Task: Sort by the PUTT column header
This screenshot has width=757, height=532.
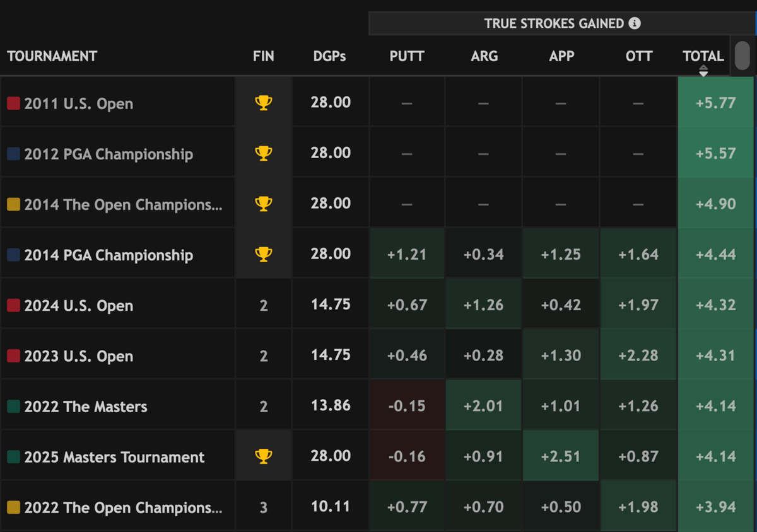Action: [407, 56]
